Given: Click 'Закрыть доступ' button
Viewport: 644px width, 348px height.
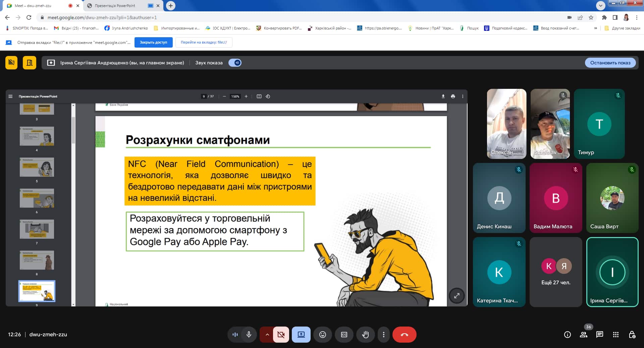Looking at the screenshot, I should (153, 43).
